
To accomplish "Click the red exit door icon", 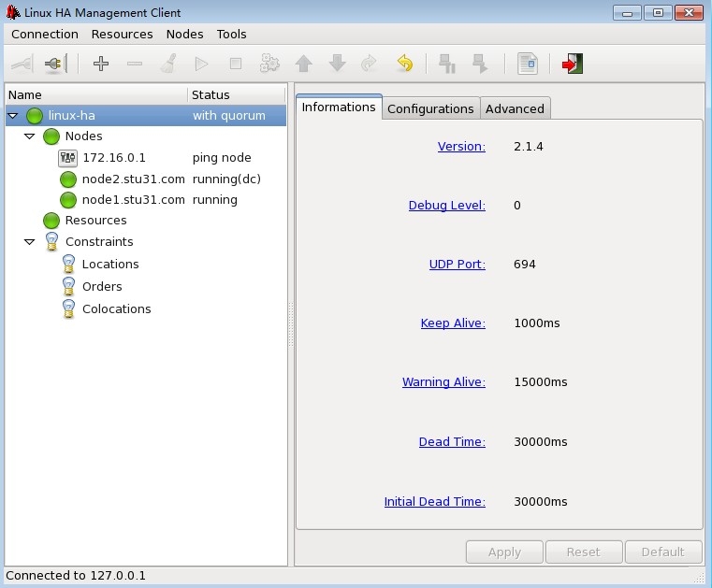I will tap(573, 64).
